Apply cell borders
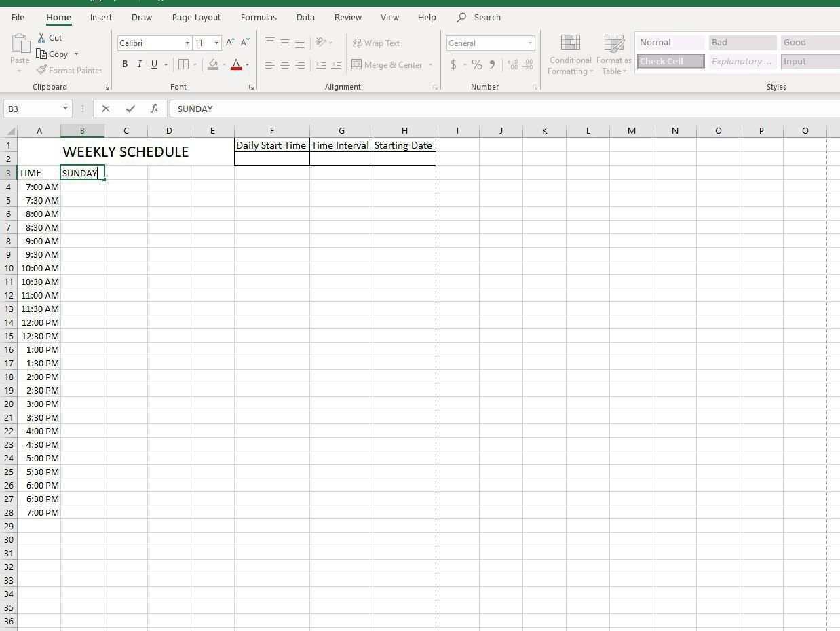 183,64
